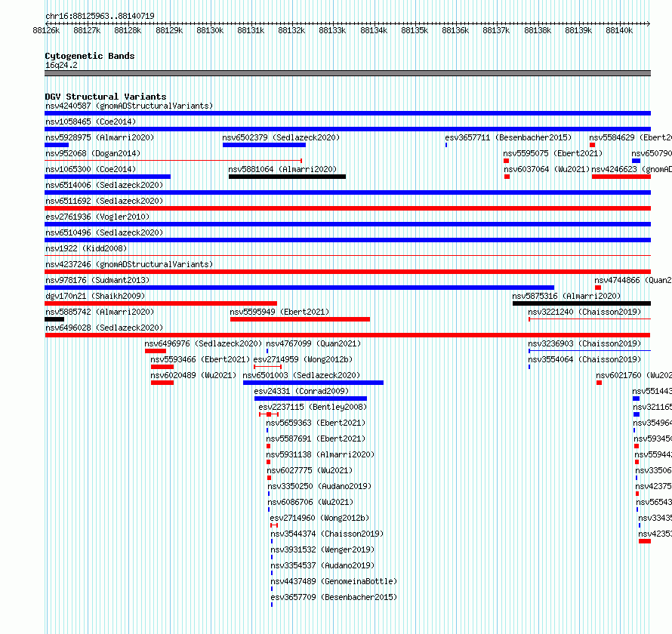
Task: Select nsv6020489 (Wu2021) label
Action: coord(193,375)
